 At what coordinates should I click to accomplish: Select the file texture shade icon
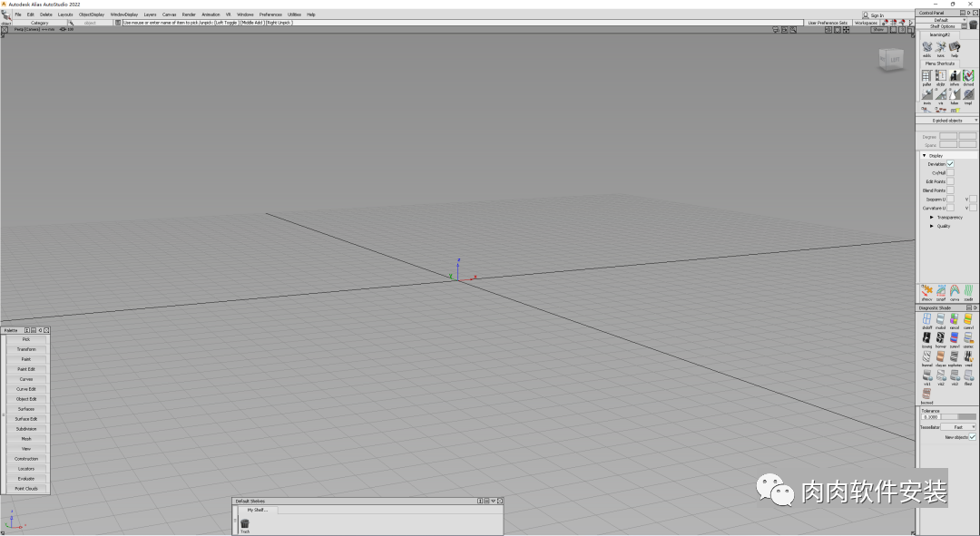click(x=968, y=375)
